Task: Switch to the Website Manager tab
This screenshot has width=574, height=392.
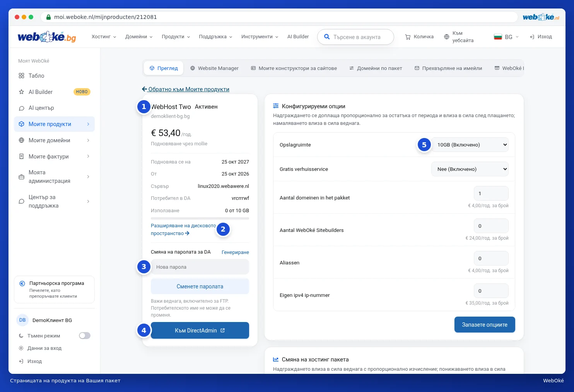Action: [x=214, y=68]
